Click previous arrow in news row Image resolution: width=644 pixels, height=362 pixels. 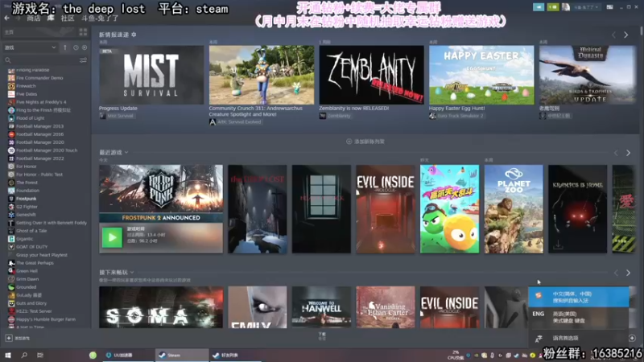click(x=613, y=35)
